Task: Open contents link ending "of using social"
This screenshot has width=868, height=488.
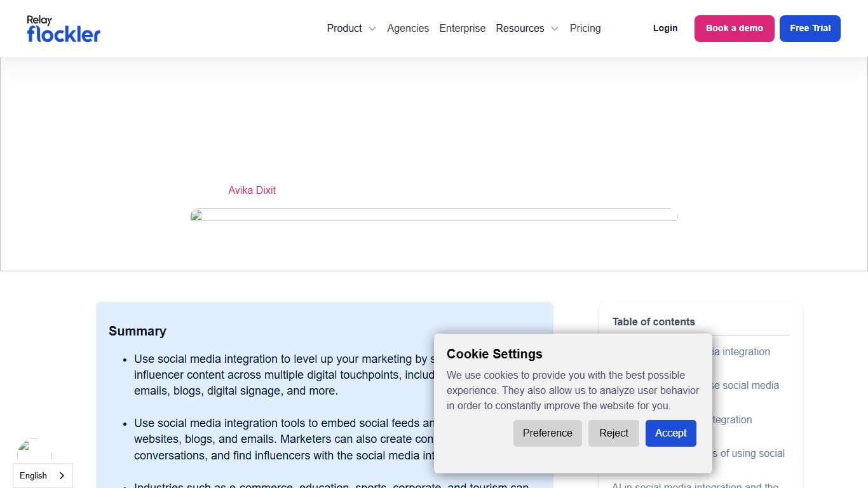Action: [x=750, y=453]
